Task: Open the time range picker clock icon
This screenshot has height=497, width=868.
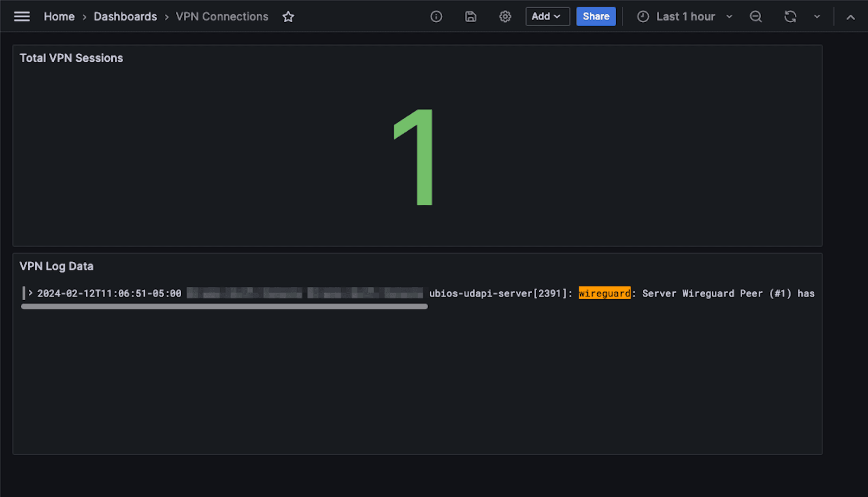Action: 643,16
